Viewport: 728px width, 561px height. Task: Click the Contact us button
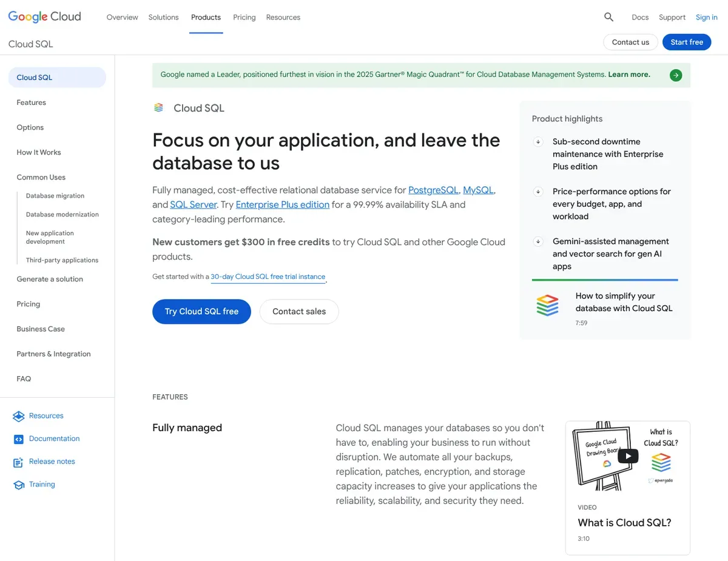point(630,42)
